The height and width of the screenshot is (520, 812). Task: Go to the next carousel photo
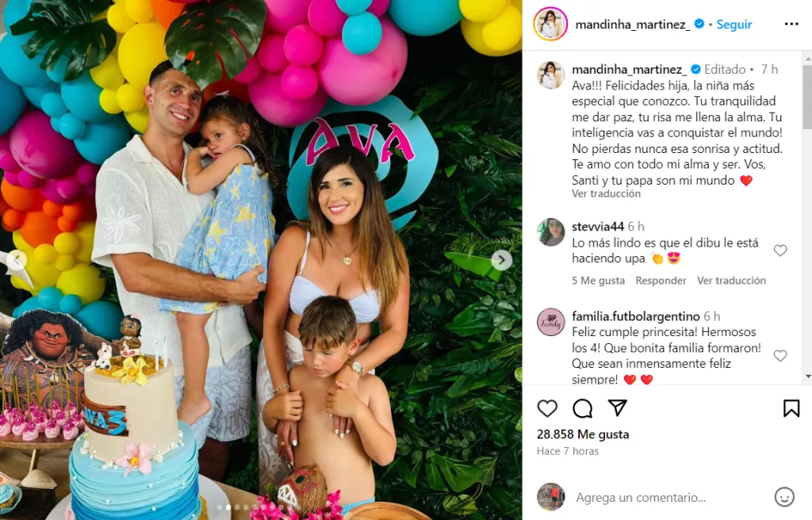click(501, 260)
